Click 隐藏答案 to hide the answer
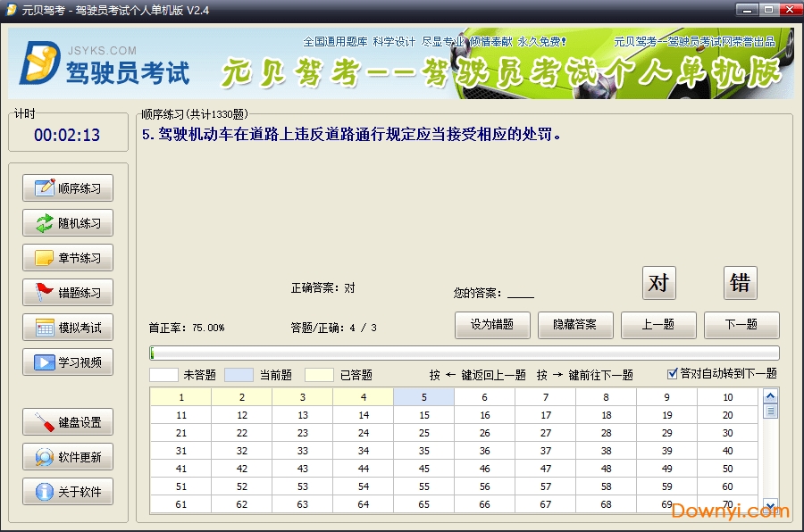The height and width of the screenshot is (532, 804). 574,325
